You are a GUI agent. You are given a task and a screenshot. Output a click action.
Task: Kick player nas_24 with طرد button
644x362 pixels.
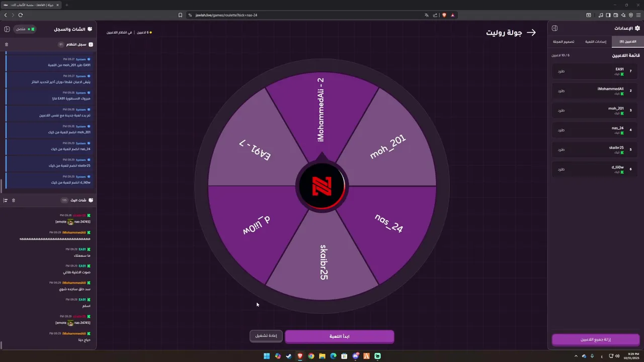(x=560, y=130)
